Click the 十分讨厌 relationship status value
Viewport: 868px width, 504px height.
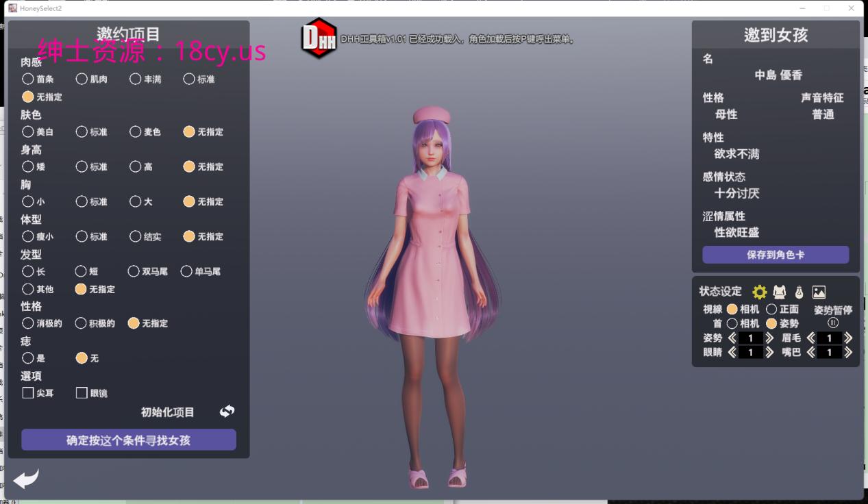tap(737, 193)
